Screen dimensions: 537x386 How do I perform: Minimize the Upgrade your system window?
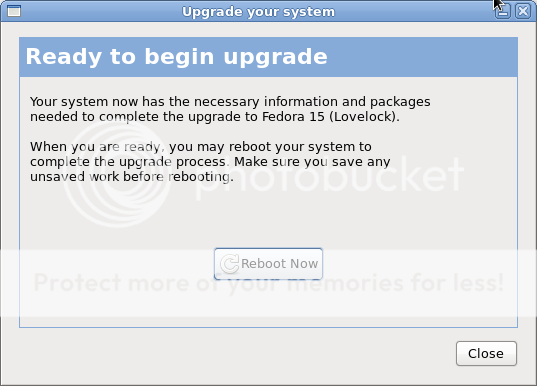(502, 11)
